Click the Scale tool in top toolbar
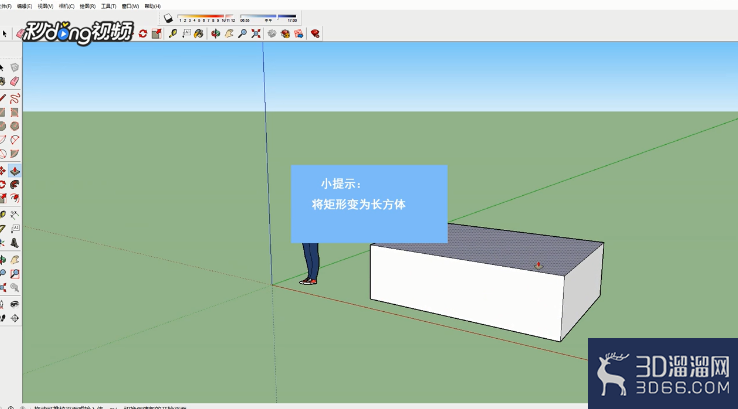This screenshot has width=738, height=409. 157,33
